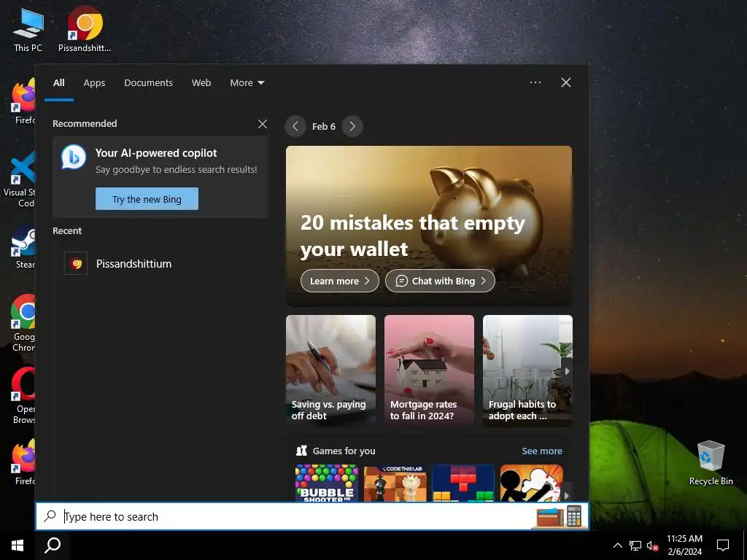Click the taskbar clock showing 11:25 AM
Viewport: 747px width, 560px height.
click(684, 545)
